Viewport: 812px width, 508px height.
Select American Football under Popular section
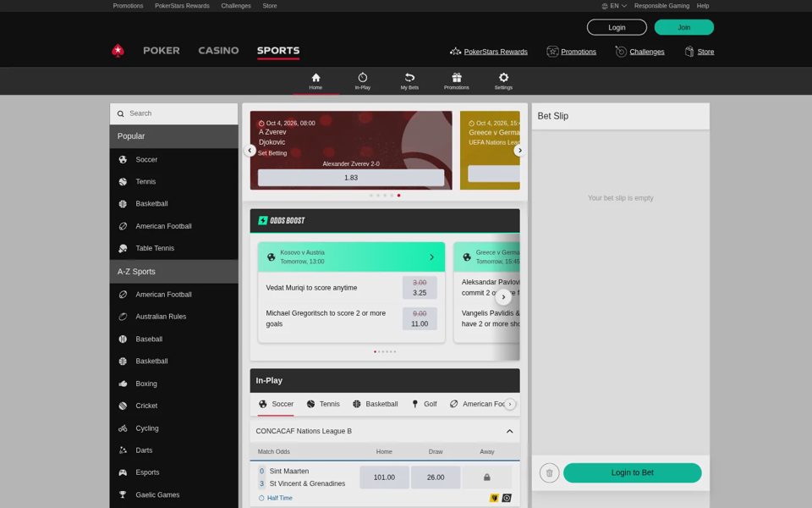click(173, 226)
